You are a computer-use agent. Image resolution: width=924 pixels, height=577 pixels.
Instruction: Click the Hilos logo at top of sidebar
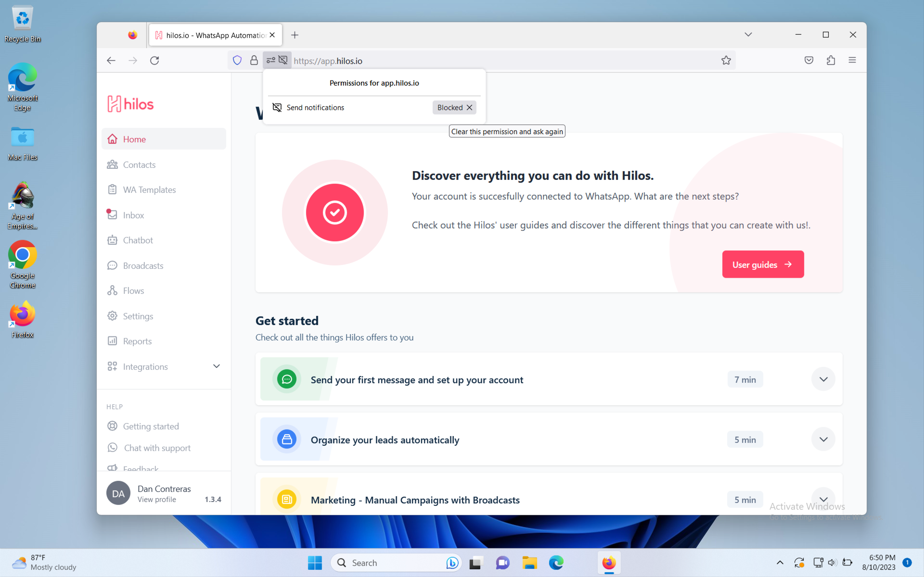point(130,104)
